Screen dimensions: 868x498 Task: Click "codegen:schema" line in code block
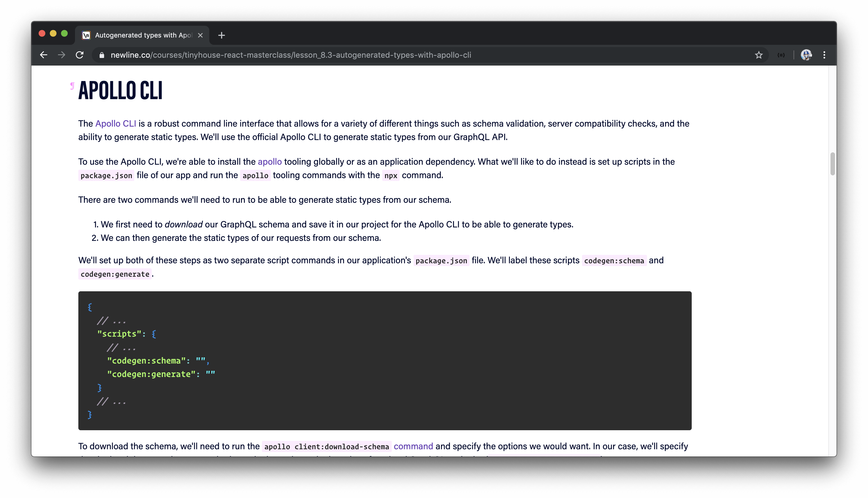coord(158,360)
